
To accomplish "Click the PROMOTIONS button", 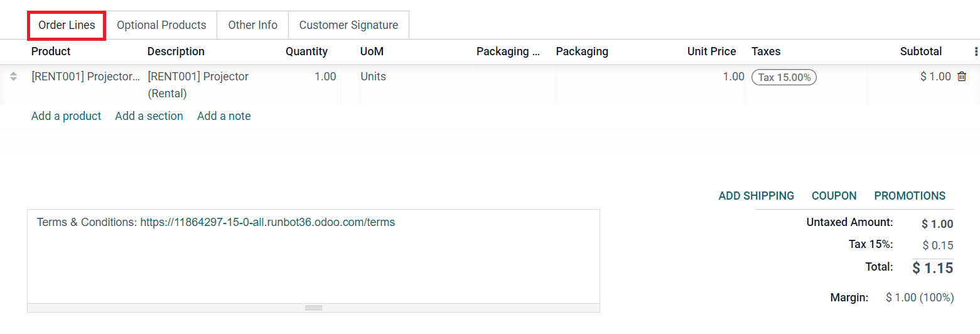I will pos(910,196).
